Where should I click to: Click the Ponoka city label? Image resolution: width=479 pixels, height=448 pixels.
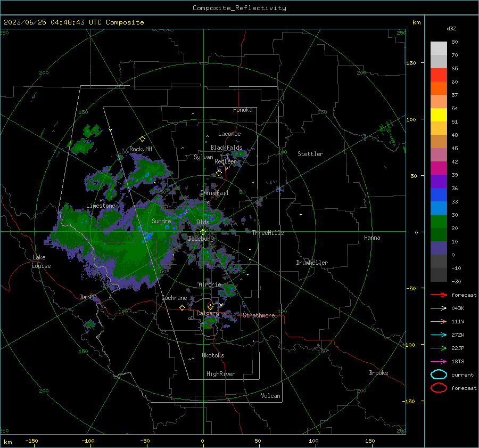[243, 110]
